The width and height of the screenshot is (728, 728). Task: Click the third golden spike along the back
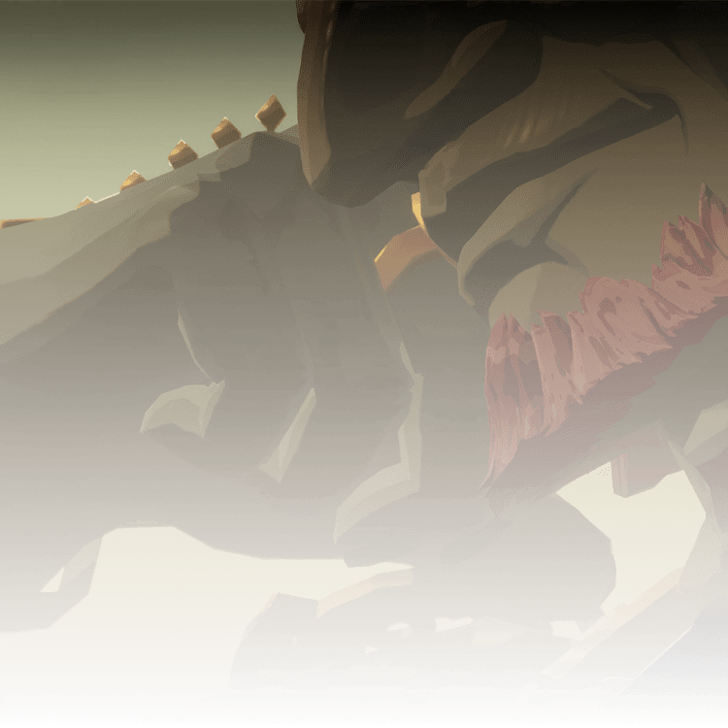[x=182, y=153]
